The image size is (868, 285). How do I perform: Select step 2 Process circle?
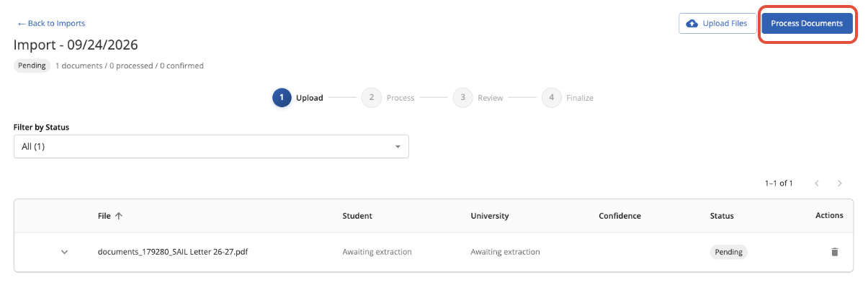pos(371,98)
